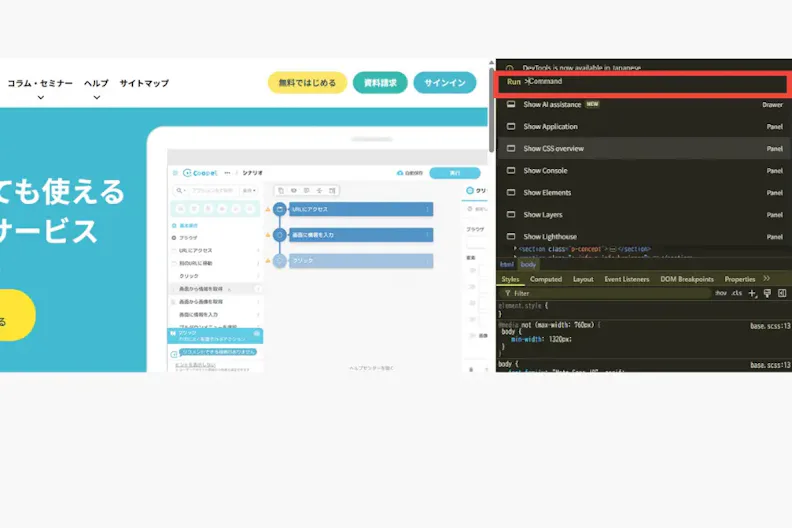The width and height of the screenshot is (792, 528).
Task: Toggle the .cls element classes button
Action: click(x=737, y=293)
